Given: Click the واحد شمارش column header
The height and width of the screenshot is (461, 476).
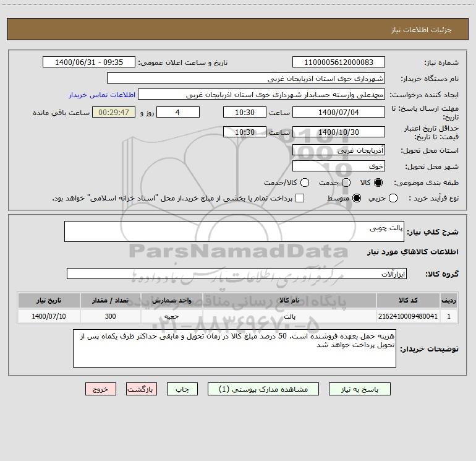Looking at the screenshot, I should coord(171,300).
